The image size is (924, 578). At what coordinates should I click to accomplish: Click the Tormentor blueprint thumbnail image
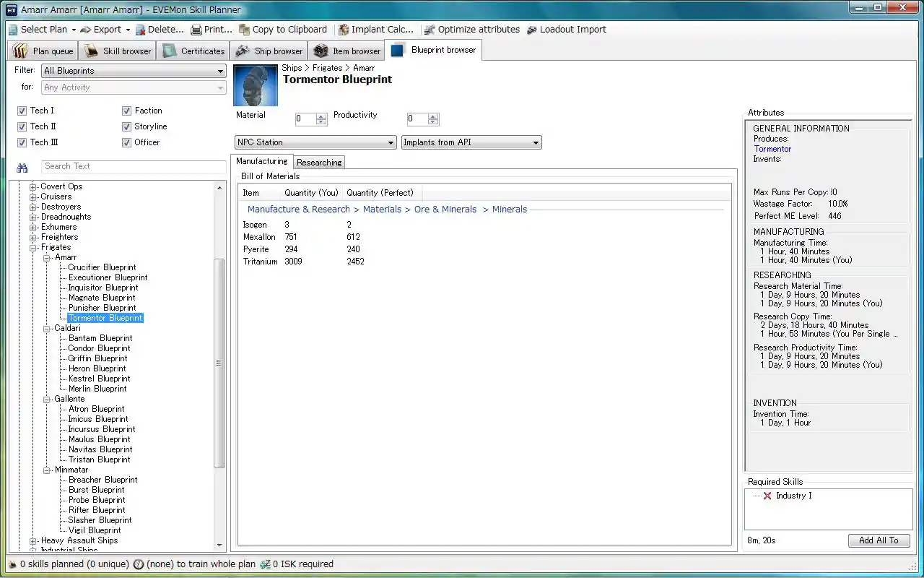point(256,85)
